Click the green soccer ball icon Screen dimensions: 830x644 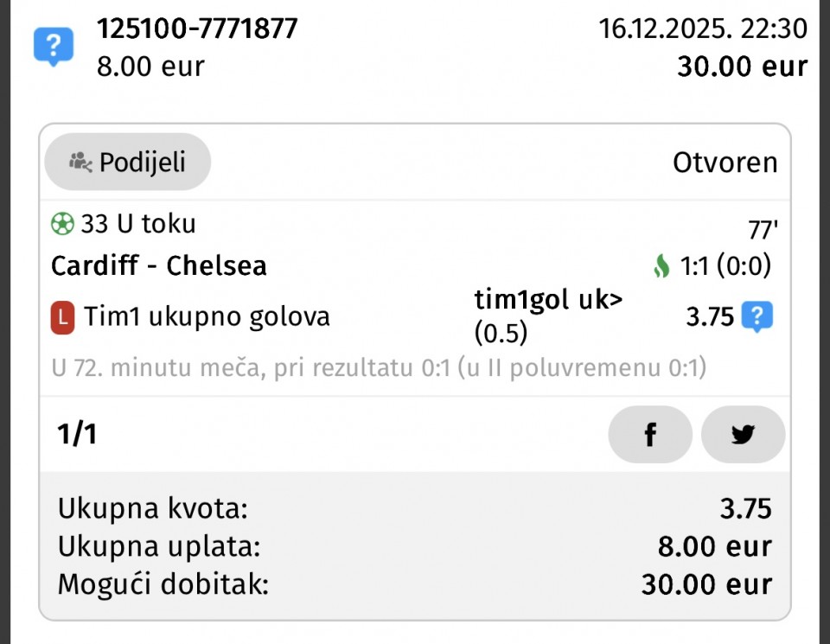62,225
